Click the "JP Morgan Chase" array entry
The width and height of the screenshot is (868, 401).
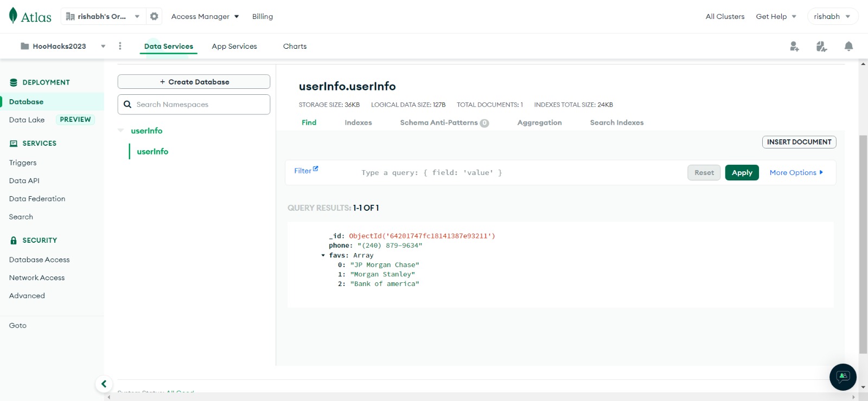click(x=385, y=265)
